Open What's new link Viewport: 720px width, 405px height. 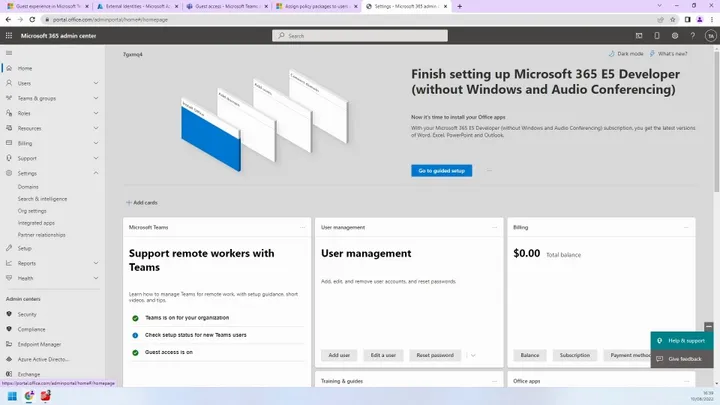click(x=669, y=54)
